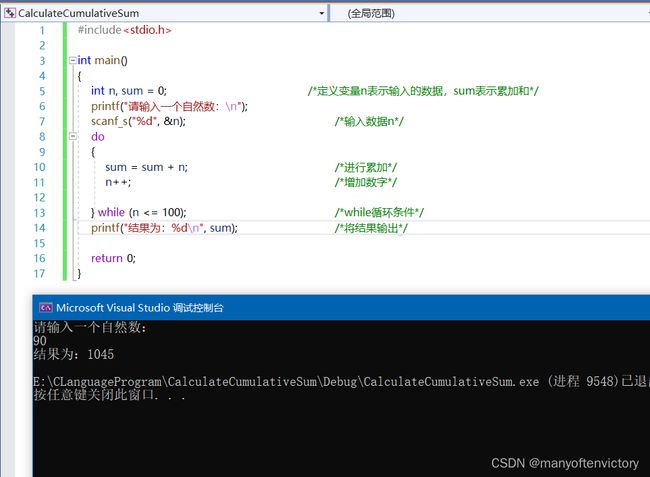Click the CalculateCumulativeSum project icon
Viewport: 650px width, 477px height.
[x=10, y=13]
